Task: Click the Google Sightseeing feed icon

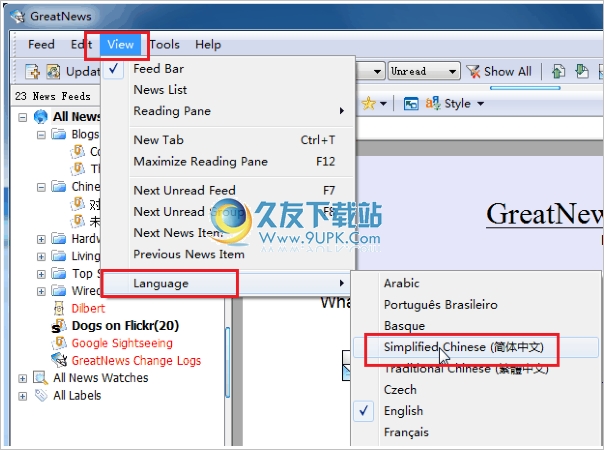Action: coord(59,343)
